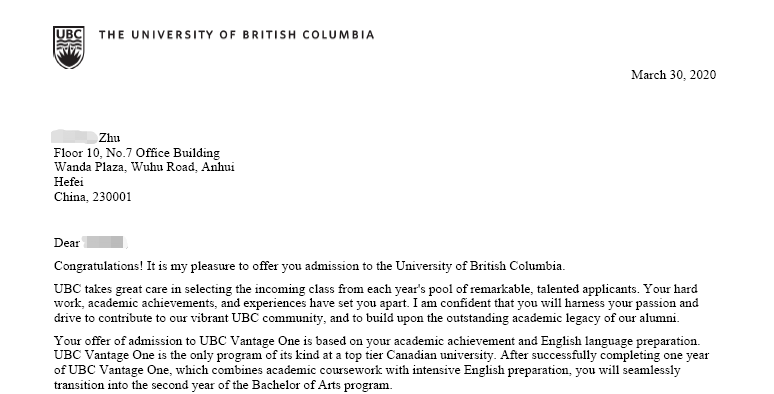774x394 pixels.
Task: Click 'Bachelor of Arts program' text
Action: [x=322, y=385]
